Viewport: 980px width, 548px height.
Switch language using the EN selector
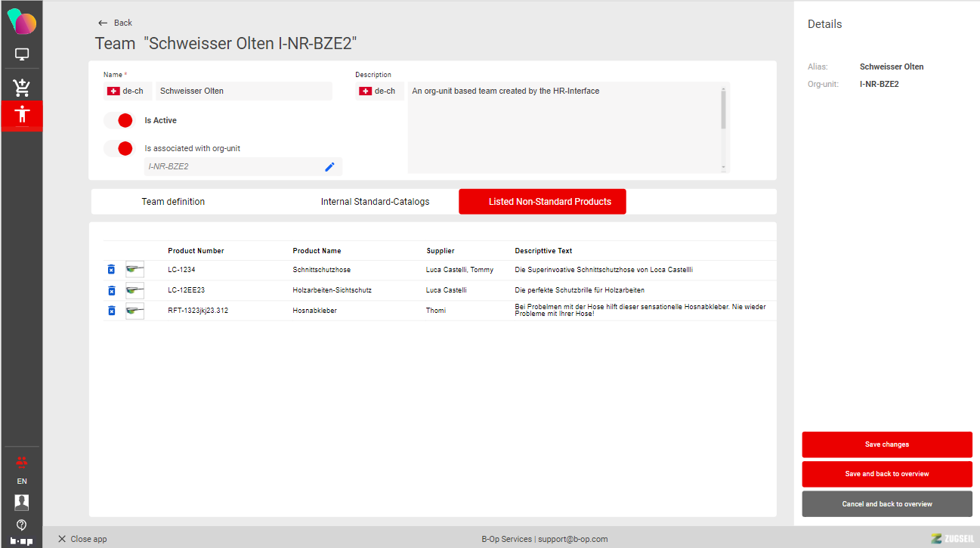(x=22, y=481)
